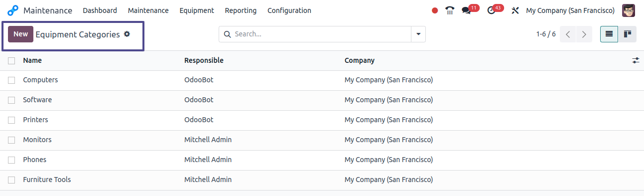Expand the search options dropdown arrow
The width and height of the screenshot is (644, 196).
click(x=418, y=34)
